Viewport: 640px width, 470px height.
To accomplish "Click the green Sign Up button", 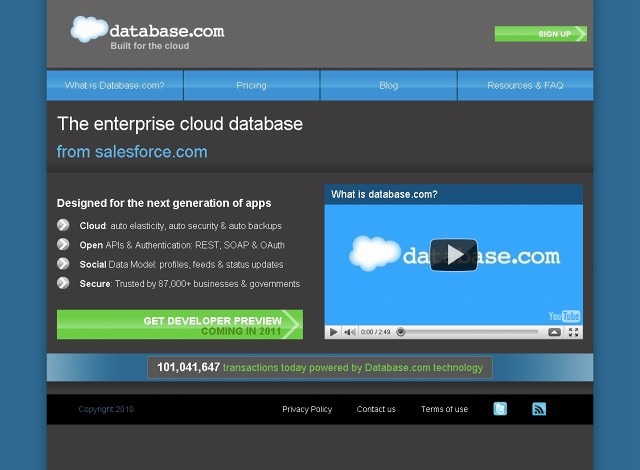I will click(541, 34).
